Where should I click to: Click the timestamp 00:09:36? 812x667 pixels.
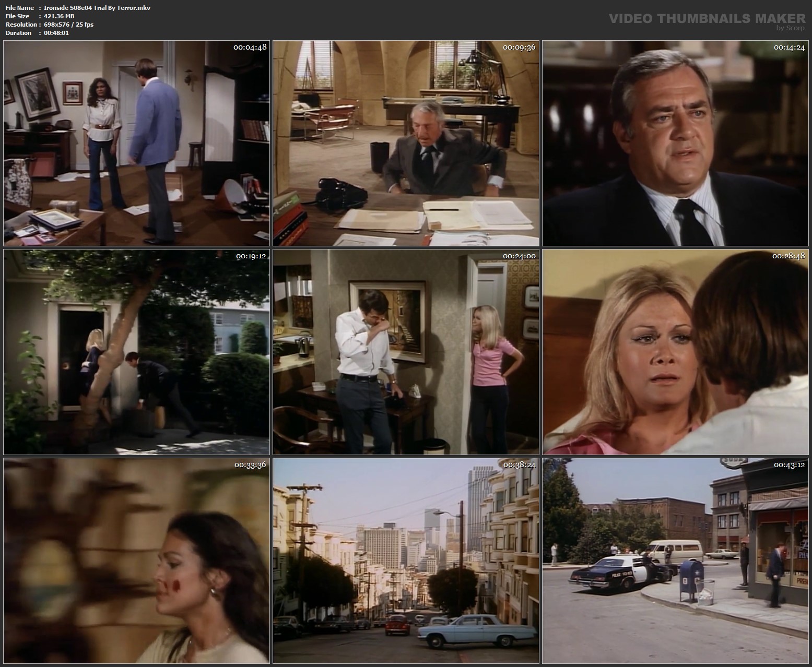coord(519,47)
